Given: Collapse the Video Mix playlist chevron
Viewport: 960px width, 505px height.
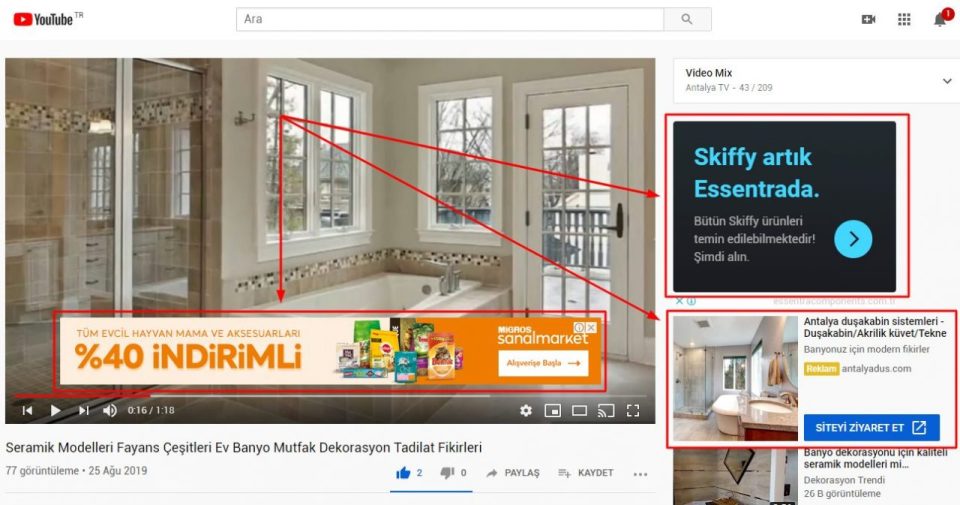Looking at the screenshot, I should click(x=947, y=81).
